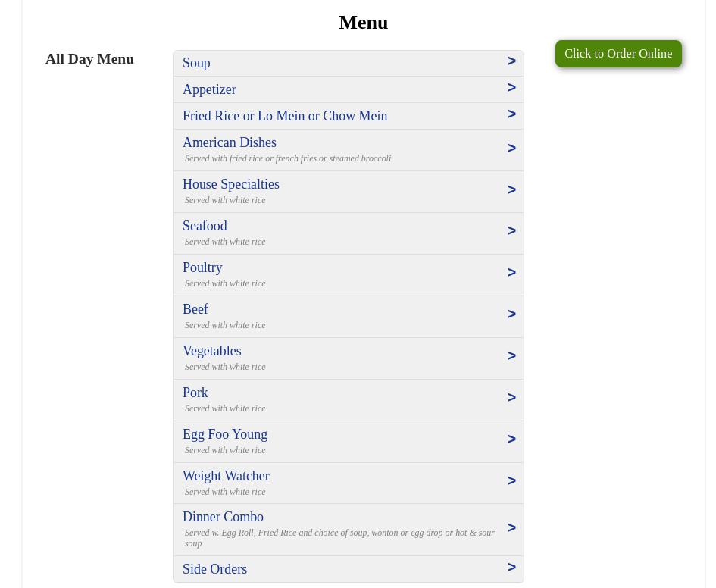Select the All Day Menu heading

89,58
